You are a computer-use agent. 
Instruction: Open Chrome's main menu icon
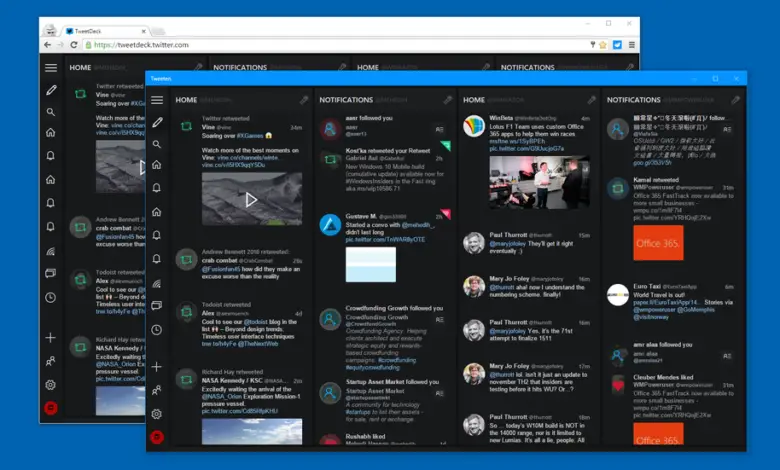632,45
